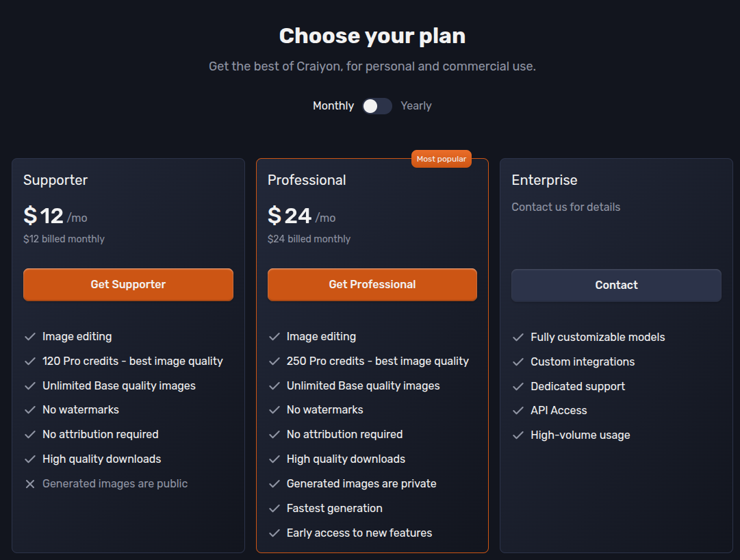
Task: Click the X beside Generated images are public
Action: [30, 483]
